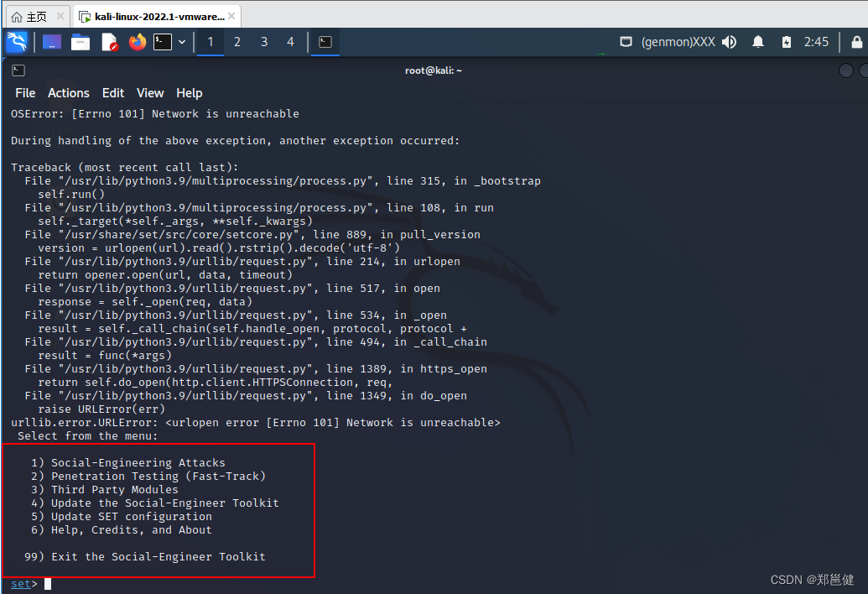Image resolution: width=868 pixels, height=594 pixels.
Task: Switch to workspace 3
Action: pyautogui.click(x=264, y=42)
